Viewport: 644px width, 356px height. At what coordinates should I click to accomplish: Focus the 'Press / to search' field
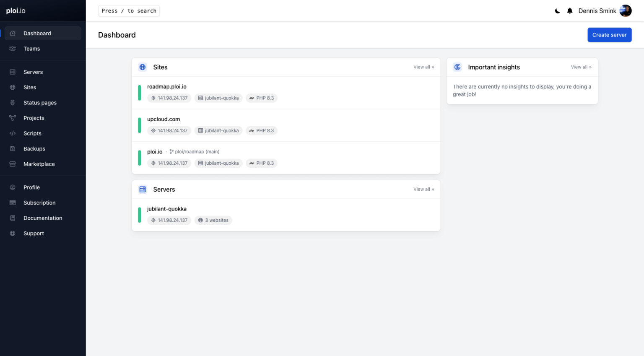click(x=129, y=11)
